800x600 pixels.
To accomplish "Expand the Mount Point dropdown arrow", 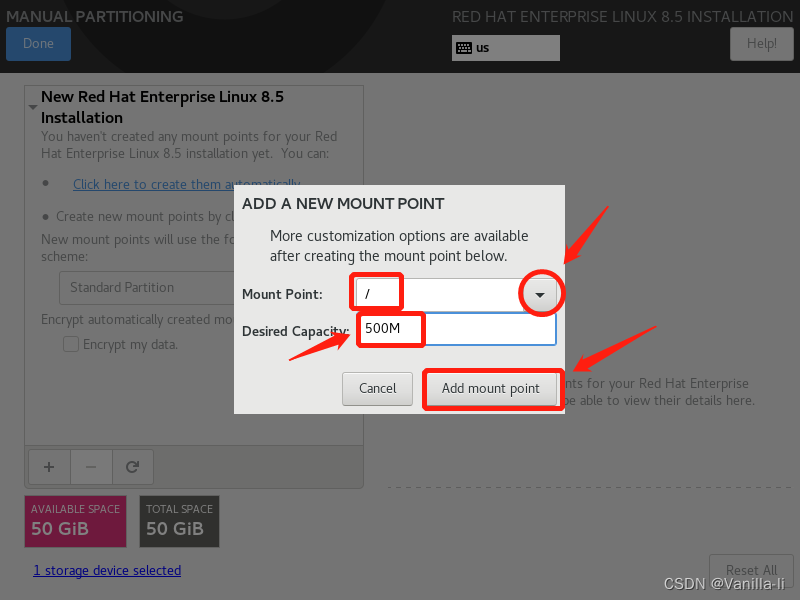I will click(540, 294).
